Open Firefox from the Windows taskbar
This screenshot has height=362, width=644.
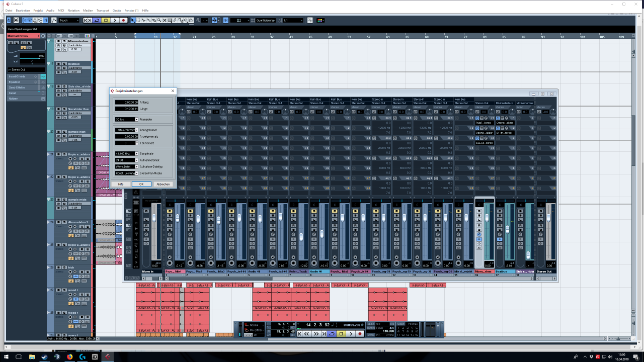(x=69, y=356)
